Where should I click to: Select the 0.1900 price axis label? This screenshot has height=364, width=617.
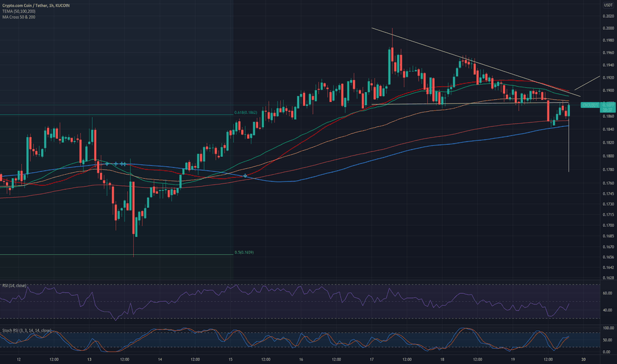(x=608, y=91)
